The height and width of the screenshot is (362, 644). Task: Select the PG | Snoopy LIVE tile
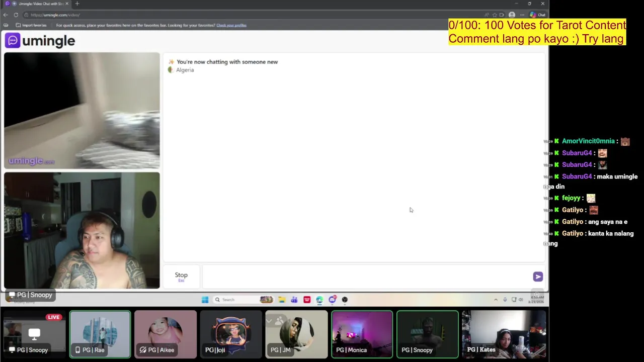click(34, 334)
